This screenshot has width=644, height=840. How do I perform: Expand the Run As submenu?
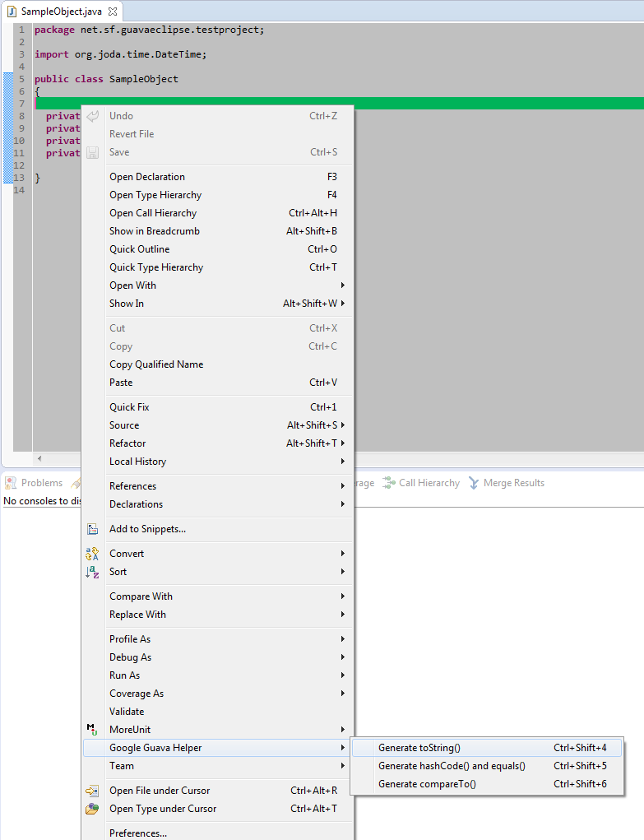pyautogui.click(x=217, y=675)
